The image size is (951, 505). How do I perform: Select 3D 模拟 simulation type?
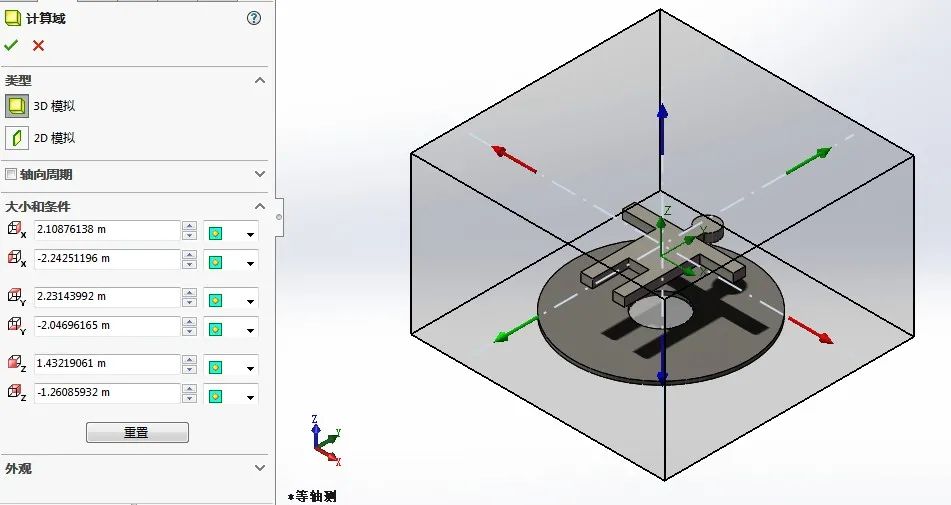(17, 106)
